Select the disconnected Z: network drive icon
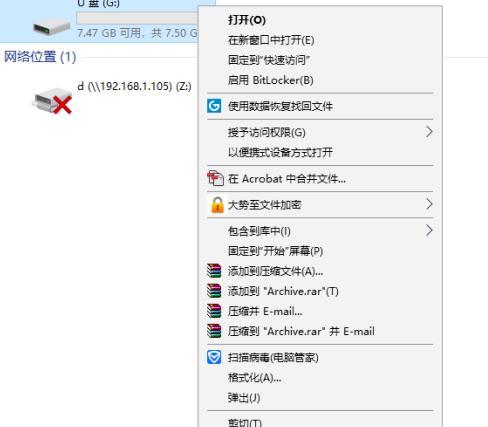Screen dimensions: 488x427 (52, 100)
